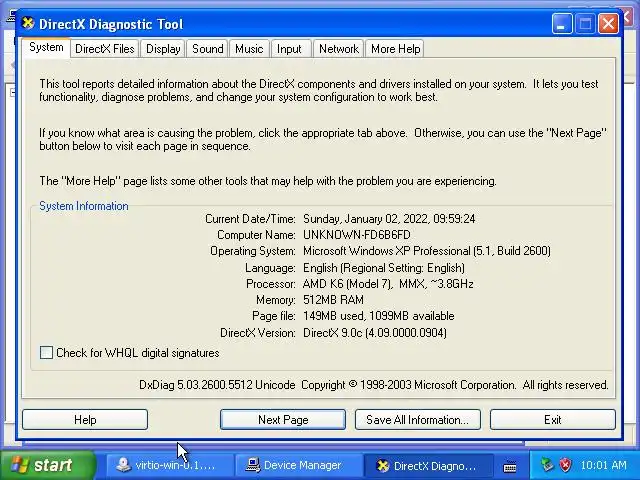Click the Next Page button
This screenshot has height=480, width=640.
pyautogui.click(x=283, y=420)
